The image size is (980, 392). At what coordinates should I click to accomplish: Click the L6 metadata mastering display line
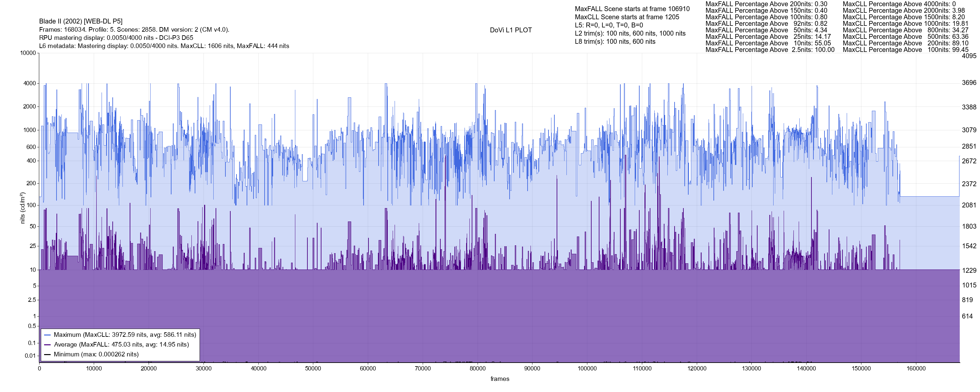[164, 46]
